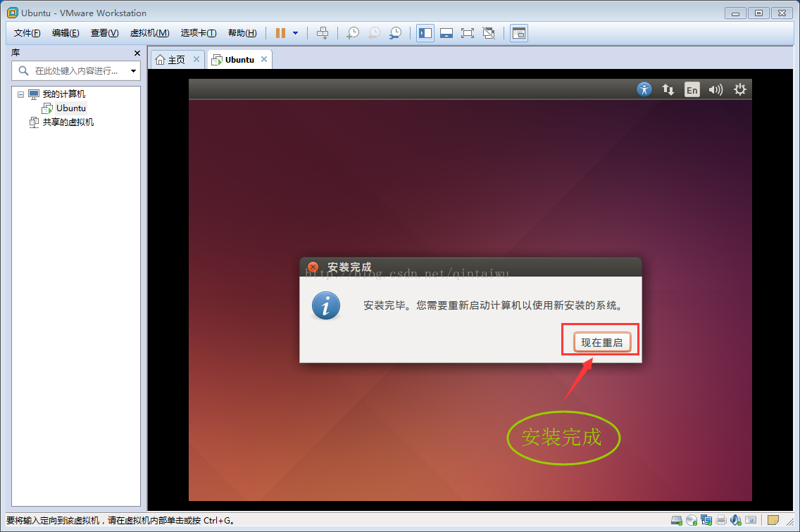Image resolution: width=800 pixels, height=532 pixels.
Task: Send Ctrl+Alt+Del to the virtual machine
Action: [x=323, y=33]
